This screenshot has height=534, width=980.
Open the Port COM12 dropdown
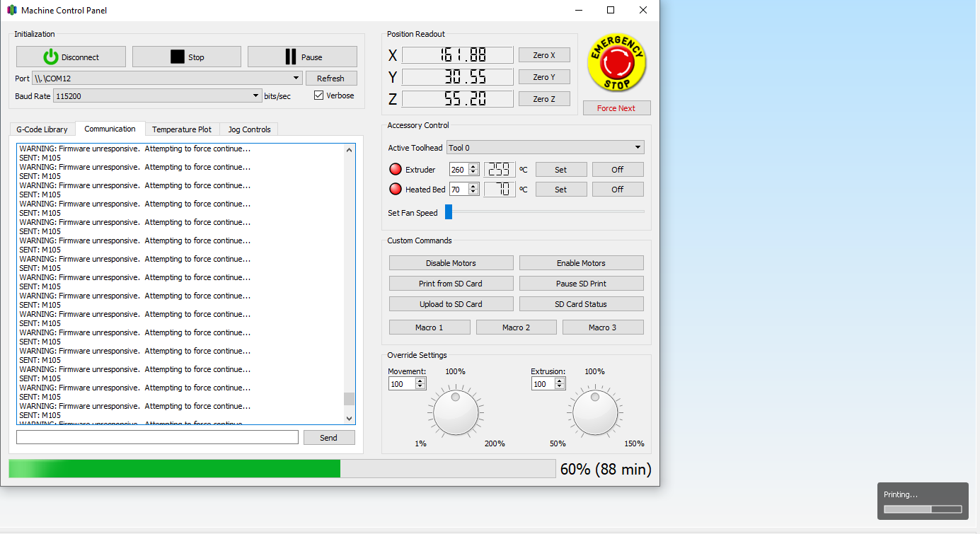pyautogui.click(x=296, y=79)
